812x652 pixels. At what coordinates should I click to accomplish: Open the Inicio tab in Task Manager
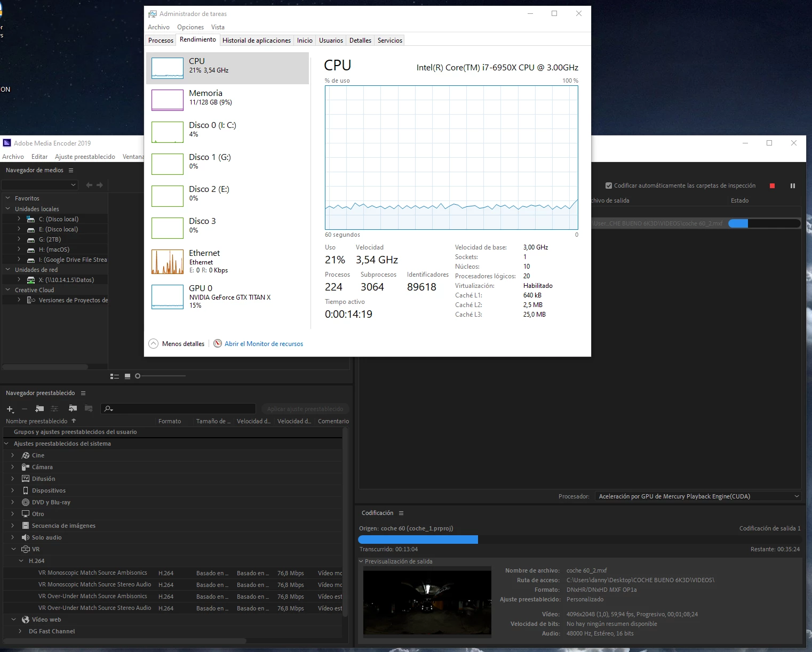[305, 41]
